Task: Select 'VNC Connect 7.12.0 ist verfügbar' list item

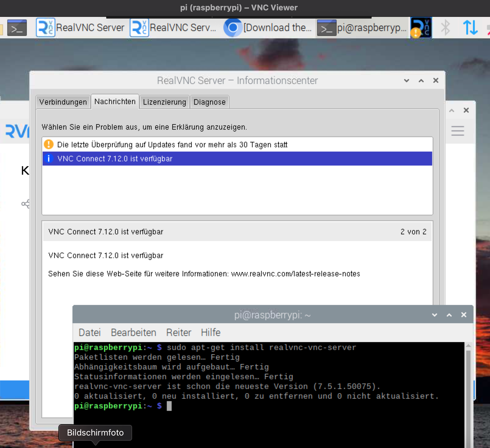Action: click(x=115, y=159)
